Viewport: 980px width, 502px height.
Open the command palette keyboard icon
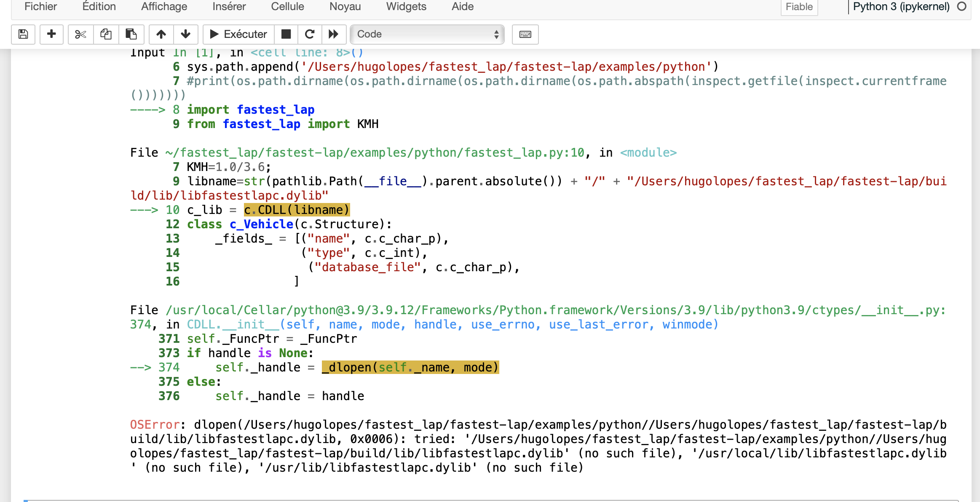click(525, 34)
